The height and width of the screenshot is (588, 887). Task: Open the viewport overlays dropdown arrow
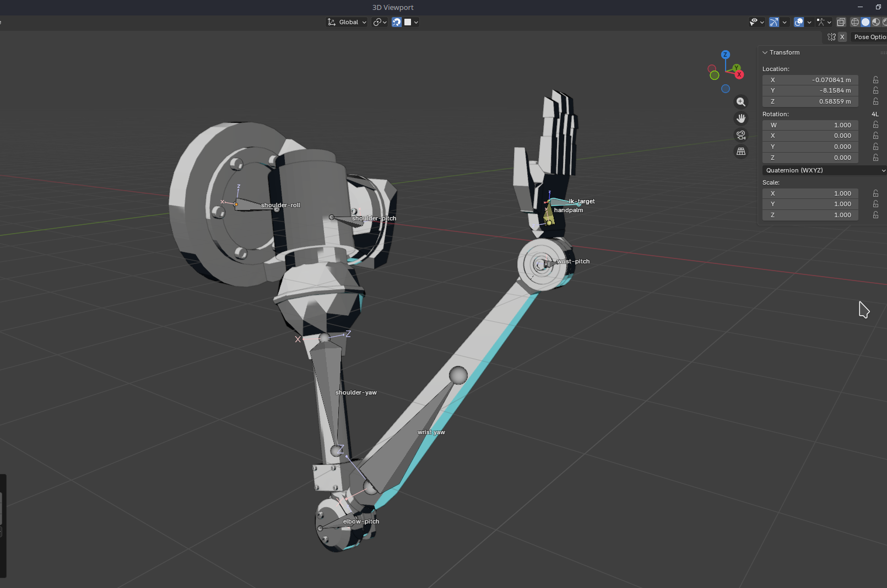coord(809,22)
